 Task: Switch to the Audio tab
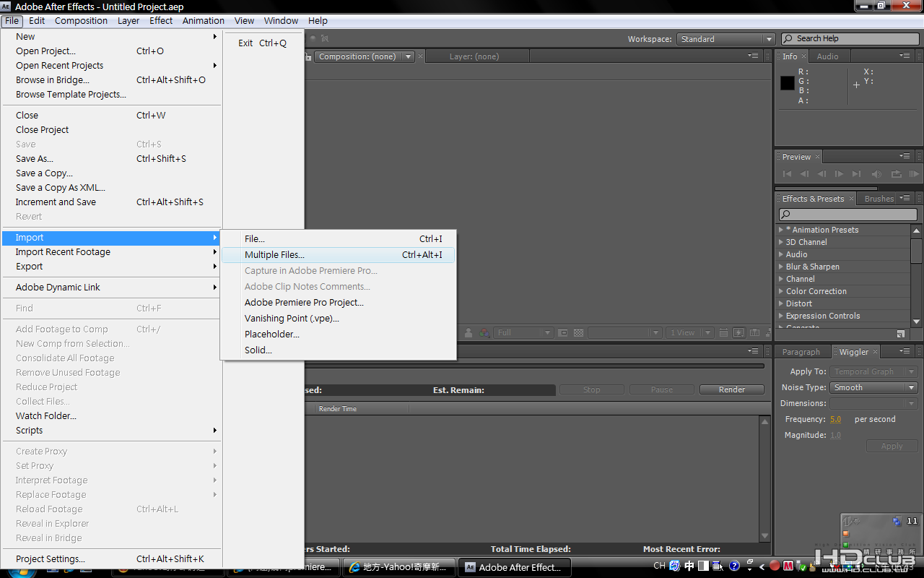point(827,56)
